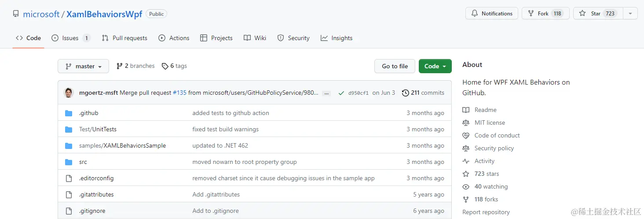
Task: Open commit 'Add to .gitignore'
Action: pos(216,211)
